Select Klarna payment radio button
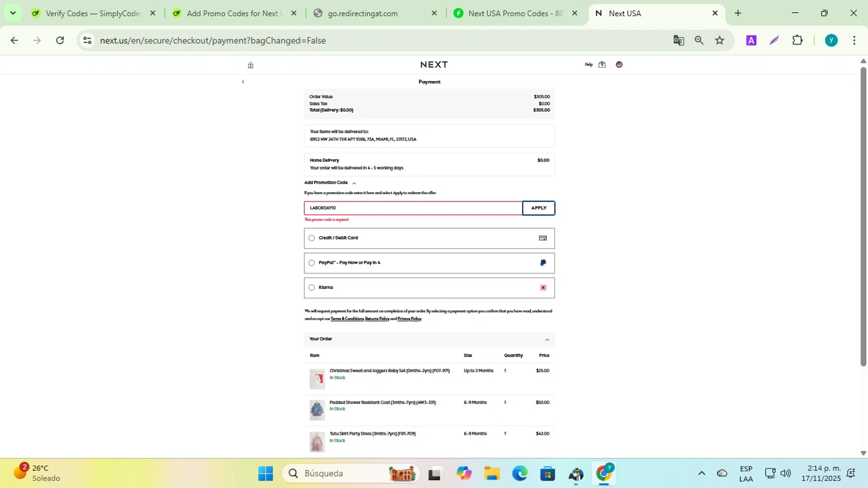Viewport: 868px width, 488px height. pos(312,288)
